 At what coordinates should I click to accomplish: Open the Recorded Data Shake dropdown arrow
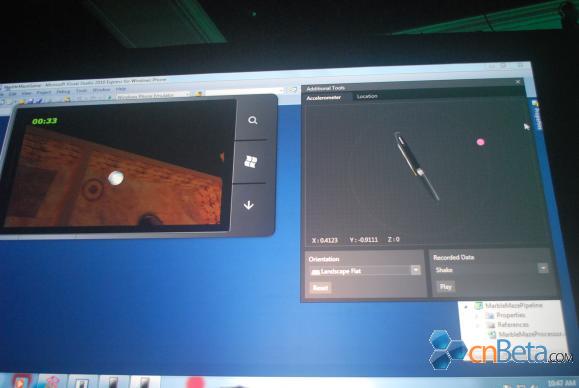(x=543, y=268)
